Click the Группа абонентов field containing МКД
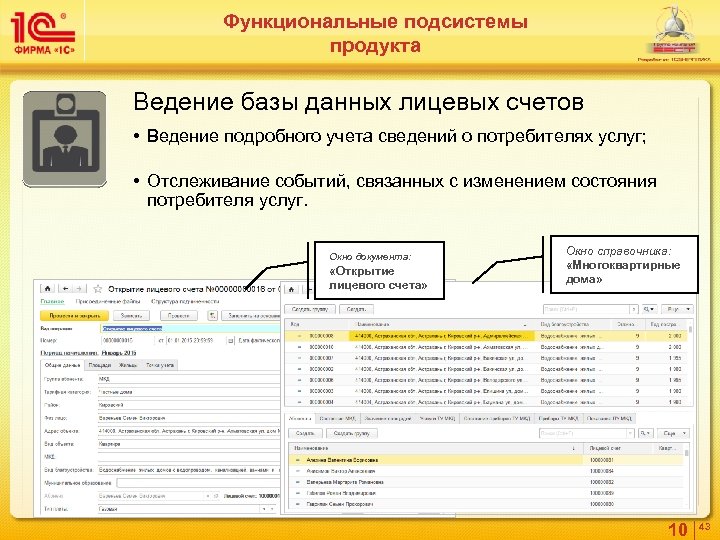 pos(189,379)
